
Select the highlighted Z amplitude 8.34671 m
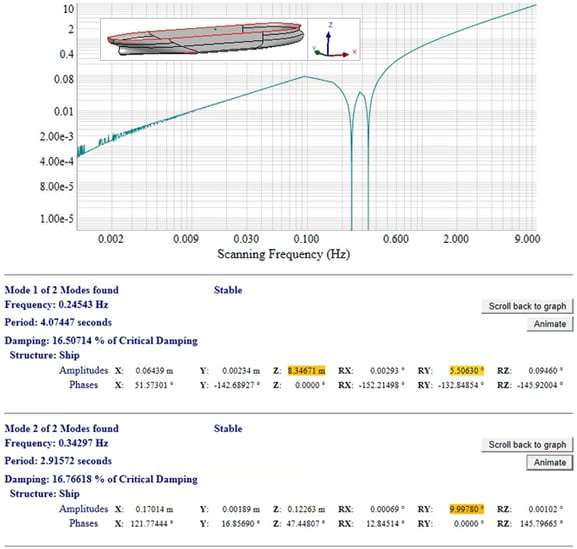307,371
